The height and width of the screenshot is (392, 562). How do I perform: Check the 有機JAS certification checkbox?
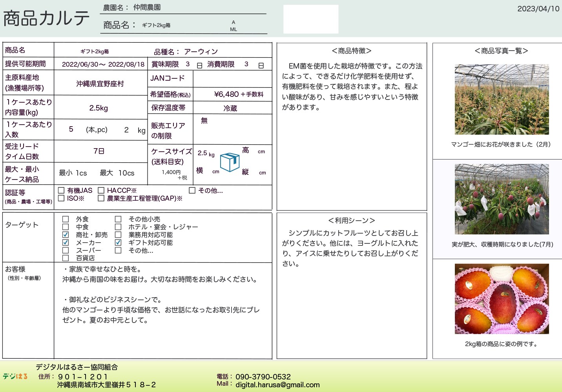click(61, 191)
